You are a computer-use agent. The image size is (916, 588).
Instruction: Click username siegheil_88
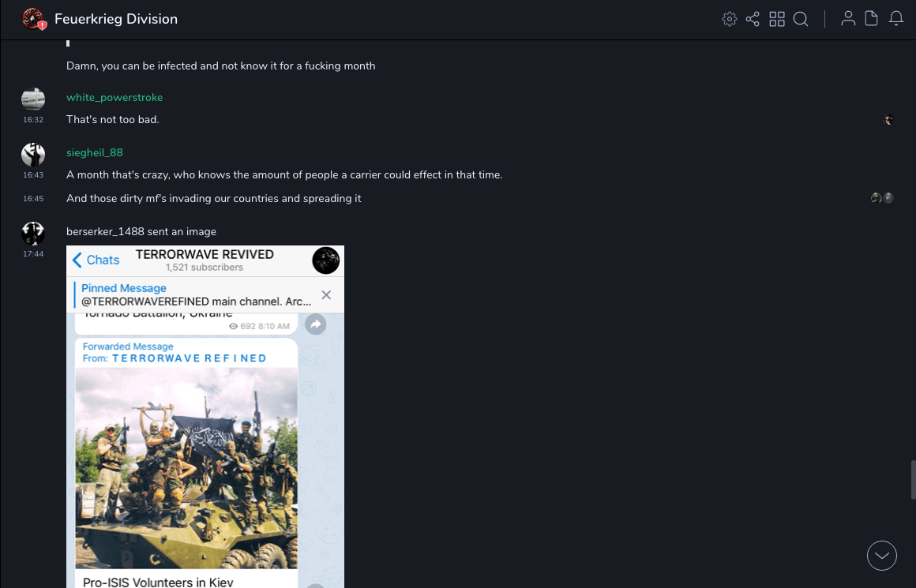pyautogui.click(x=95, y=152)
